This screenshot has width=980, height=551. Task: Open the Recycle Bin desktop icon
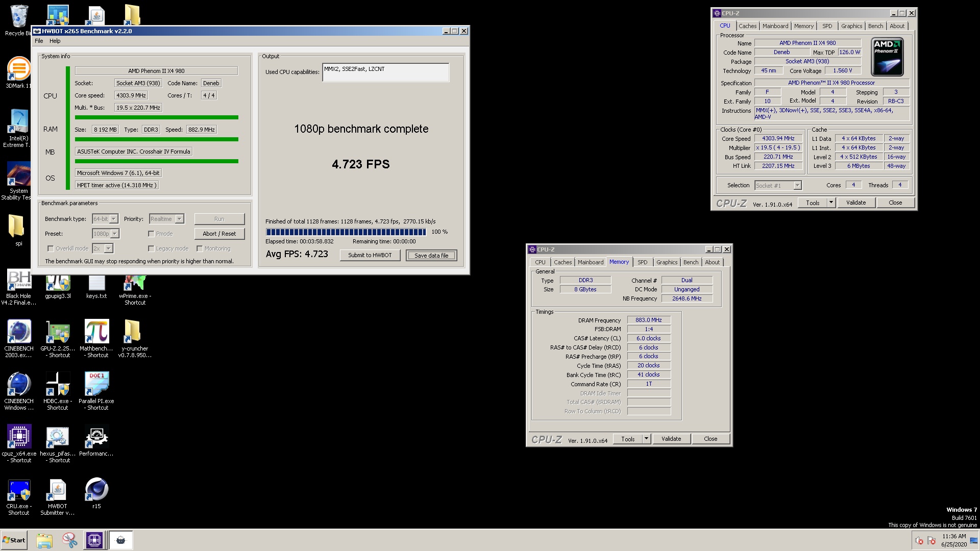point(18,20)
